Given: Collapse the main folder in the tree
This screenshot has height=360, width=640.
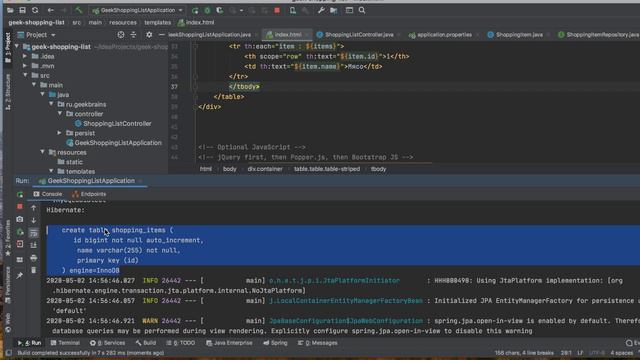Looking at the screenshot, I should (x=34, y=85).
